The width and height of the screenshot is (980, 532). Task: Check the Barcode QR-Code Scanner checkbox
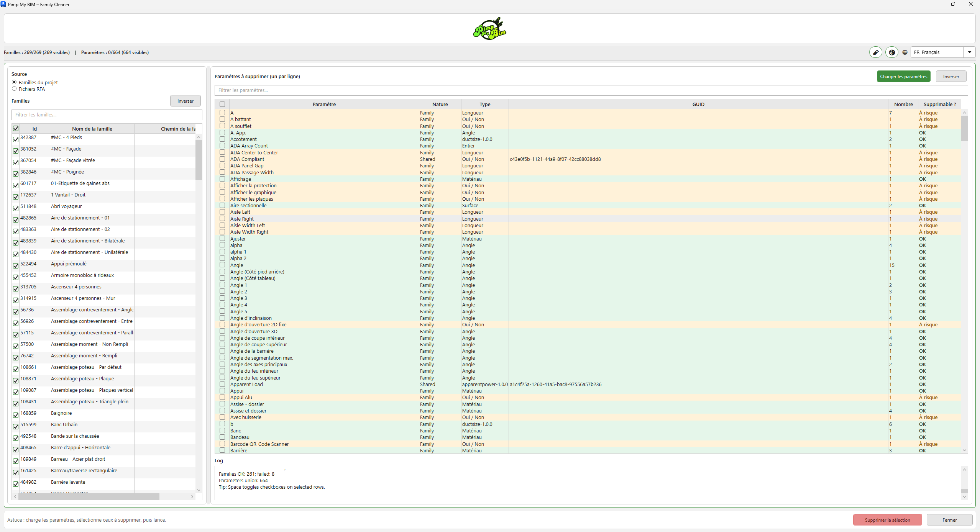[x=222, y=444]
